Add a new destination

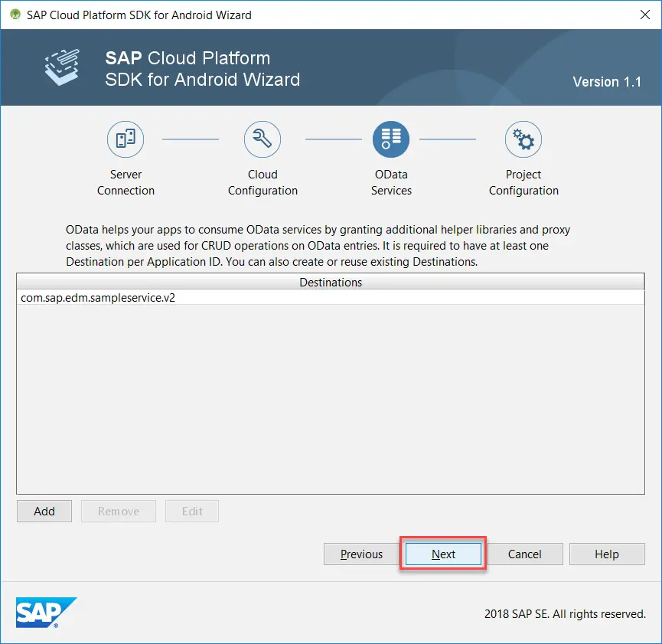(x=44, y=511)
